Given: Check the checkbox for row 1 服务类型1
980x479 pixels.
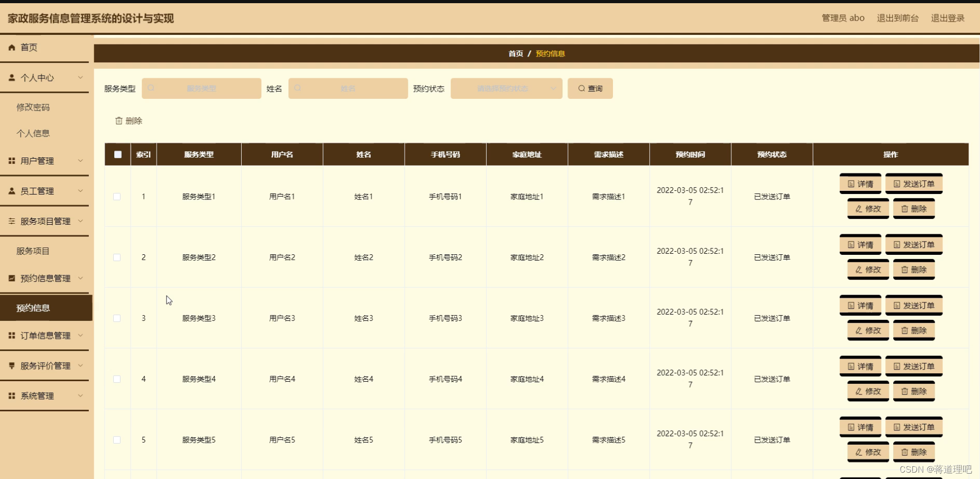Looking at the screenshot, I should (x=117, y=196).
